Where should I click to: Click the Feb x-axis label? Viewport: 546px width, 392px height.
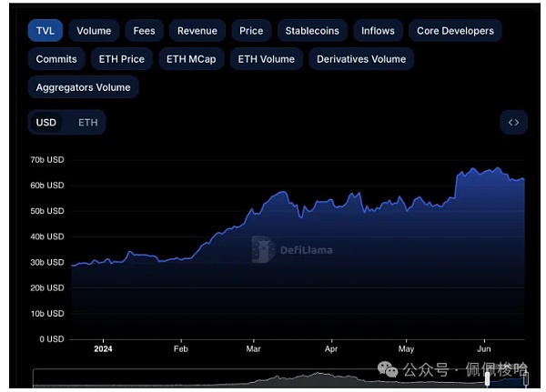181,349
